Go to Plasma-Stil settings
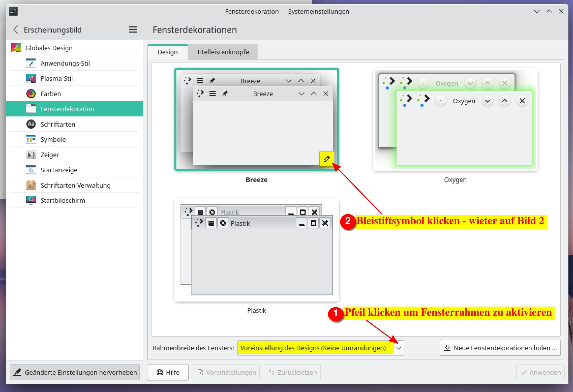The height and width of the screenshot is (392, 573). coord(75,78)
